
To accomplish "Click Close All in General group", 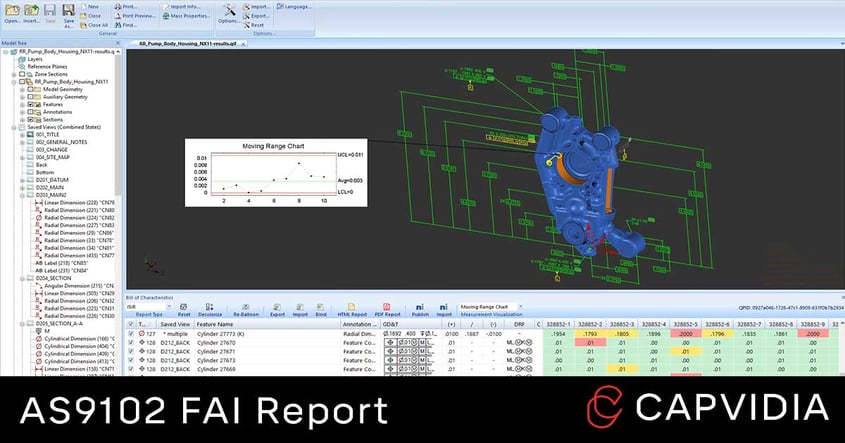I will [94, 25].
